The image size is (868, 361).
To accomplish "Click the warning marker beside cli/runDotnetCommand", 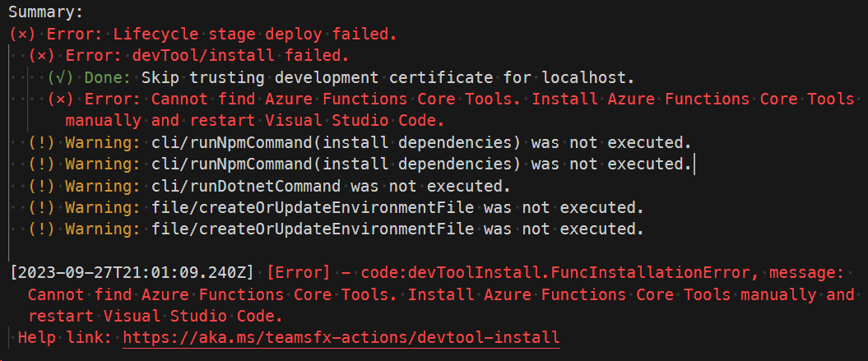I will click(x=42, y=185).
